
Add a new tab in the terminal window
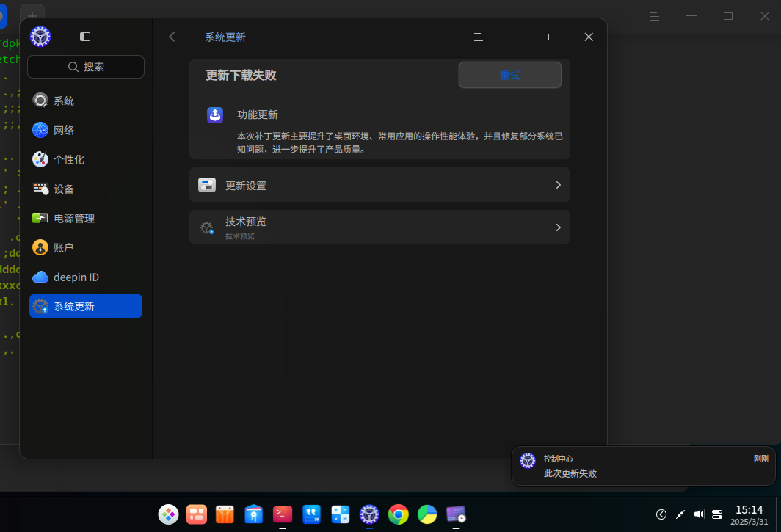(32, 15)
